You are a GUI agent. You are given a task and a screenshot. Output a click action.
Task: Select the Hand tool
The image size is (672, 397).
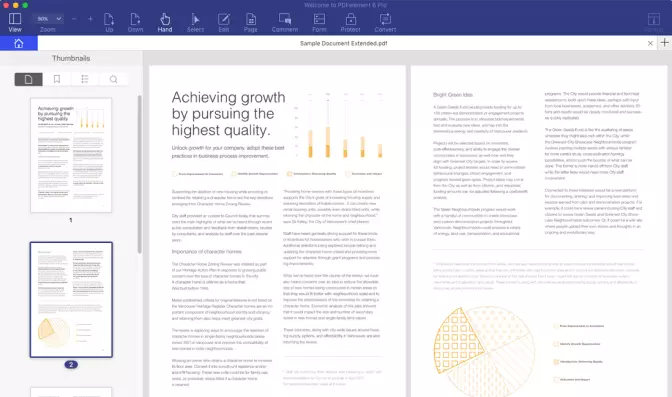point(165,22)
